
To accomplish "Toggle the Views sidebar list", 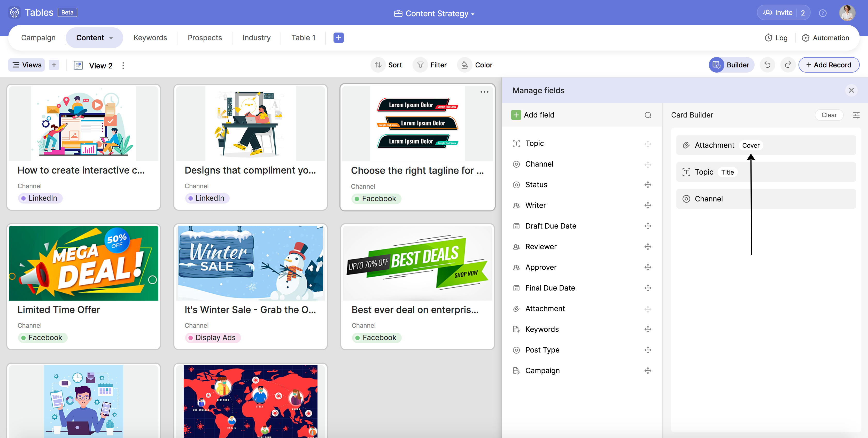I will click(x=27, y=65).
